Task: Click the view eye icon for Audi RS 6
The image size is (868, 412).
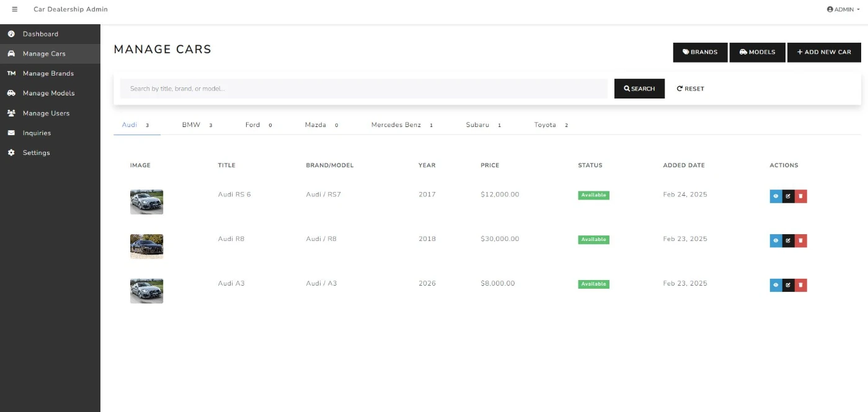Action: coord(776,196)
